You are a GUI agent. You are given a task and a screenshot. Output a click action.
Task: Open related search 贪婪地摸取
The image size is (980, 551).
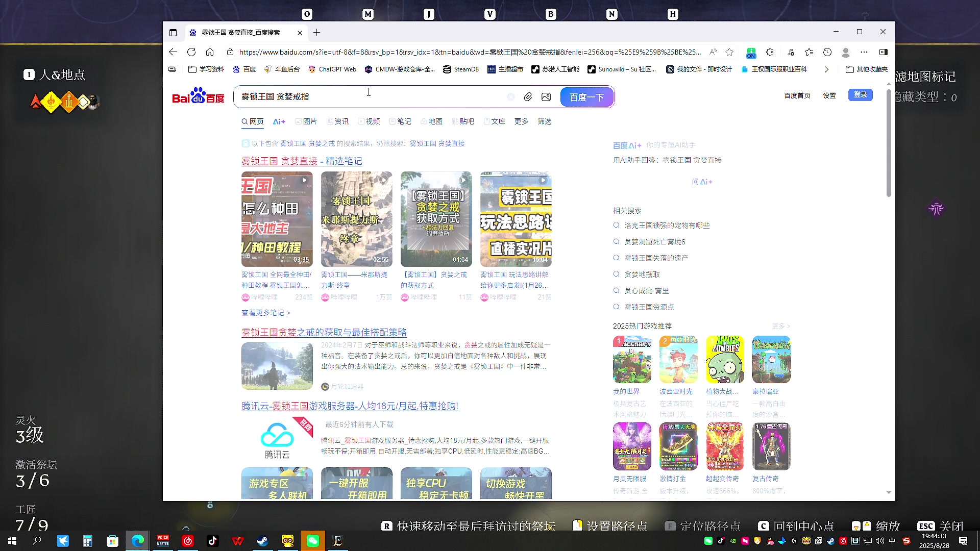point(642,274)
